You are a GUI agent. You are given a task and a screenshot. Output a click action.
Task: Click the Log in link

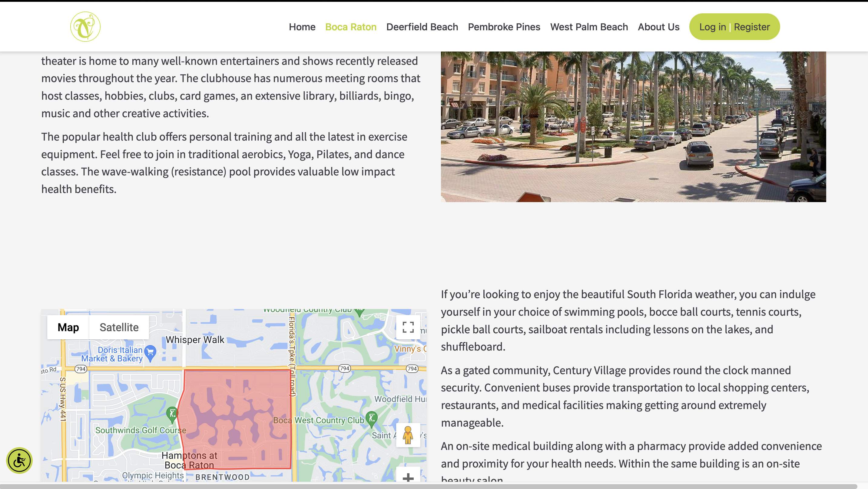[712, 27]
